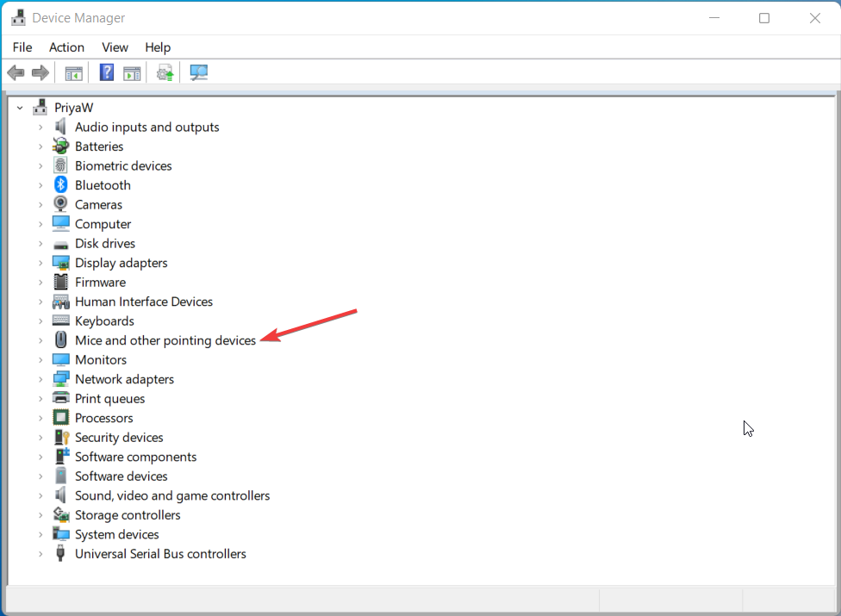The image size is (841, 616).
Task: Select the Software components label
Action: pos(135,457)
